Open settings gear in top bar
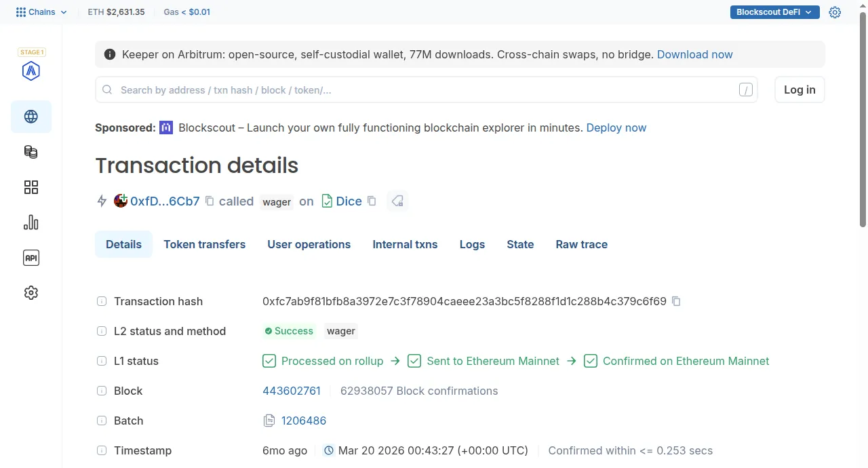Image resolution: width=868 pixels, height=468 pixels. pyautogui.click(x=835, y=12)
